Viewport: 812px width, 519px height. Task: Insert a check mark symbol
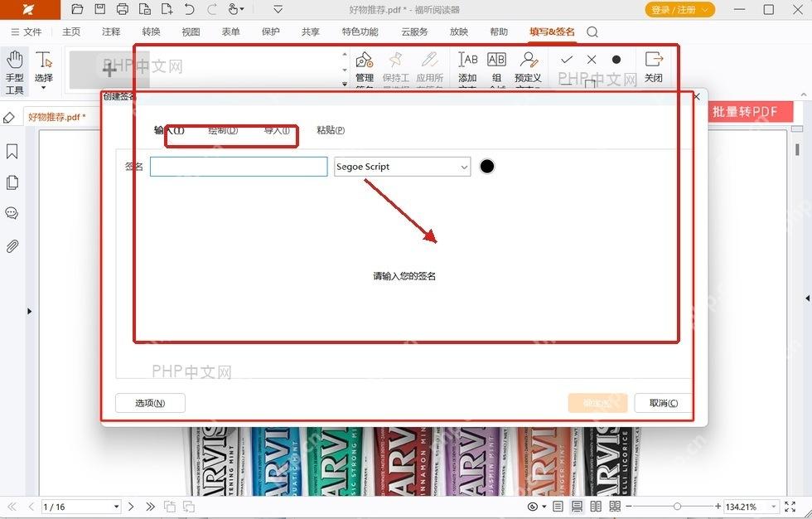click(567, 60)
